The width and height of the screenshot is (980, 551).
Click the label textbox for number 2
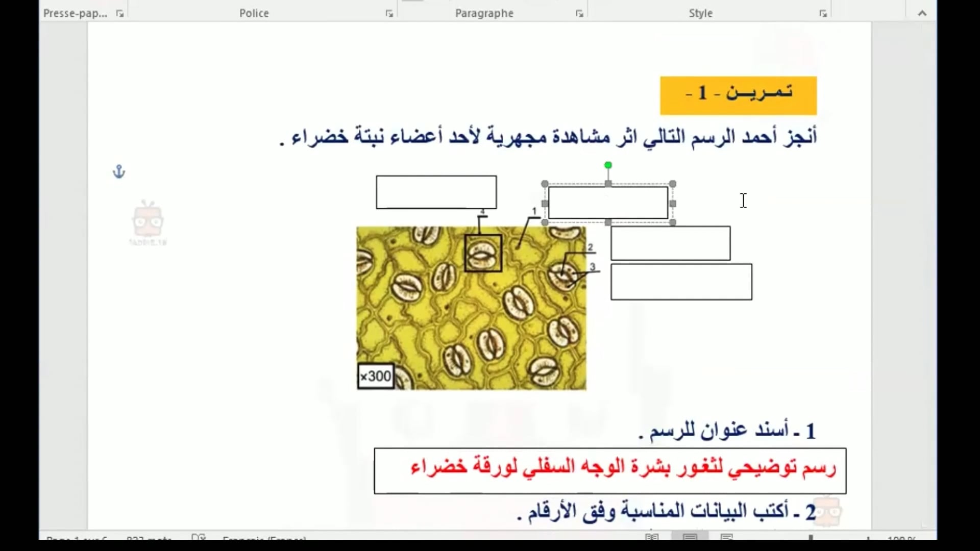[x=670, y=243]
